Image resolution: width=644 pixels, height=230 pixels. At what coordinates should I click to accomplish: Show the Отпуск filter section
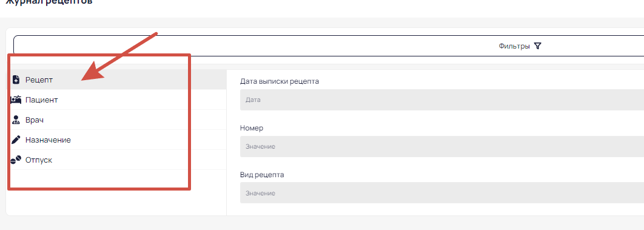(117, 160)
